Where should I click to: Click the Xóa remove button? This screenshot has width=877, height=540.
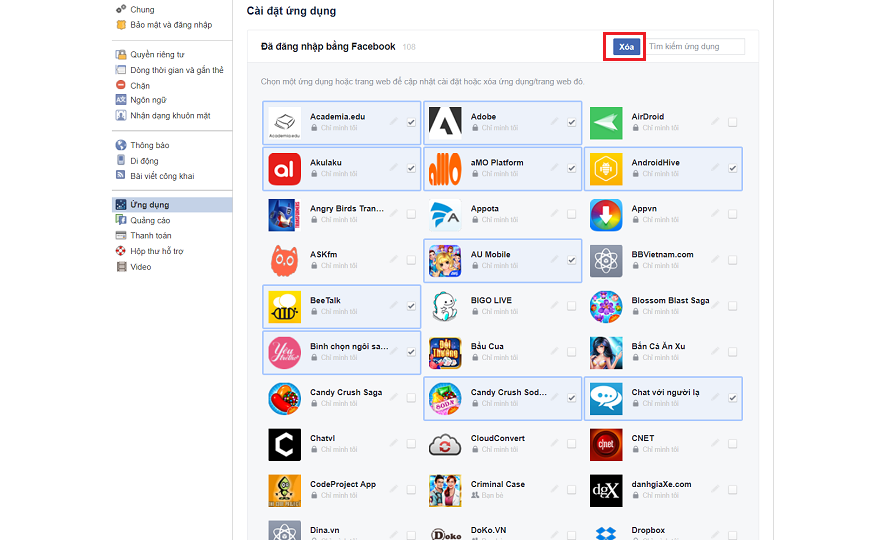[626, 46]
